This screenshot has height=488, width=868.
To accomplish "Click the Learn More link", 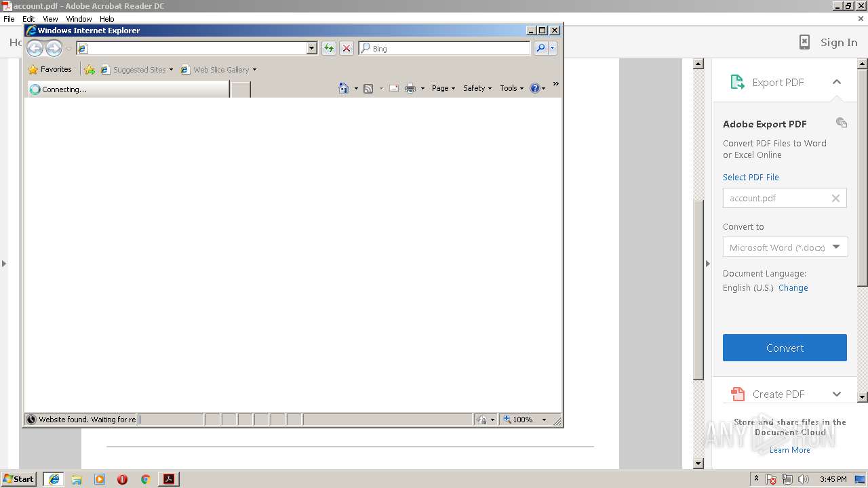I will [789, 450].
